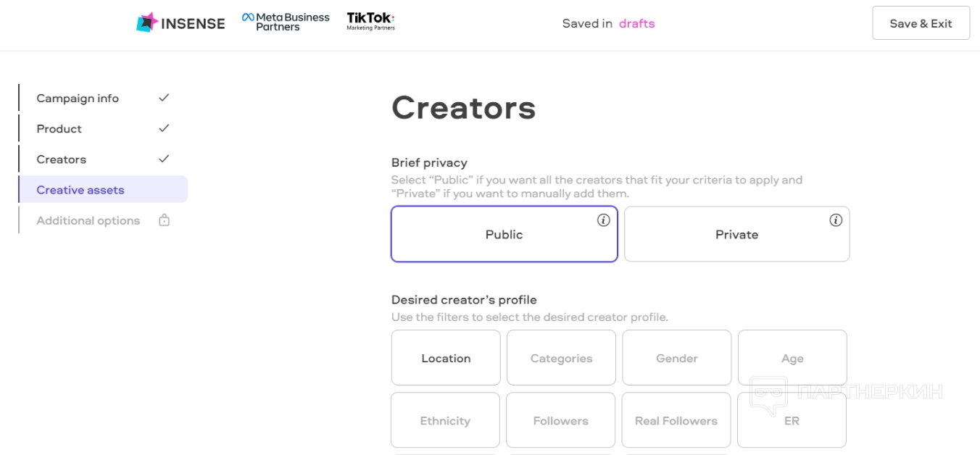Click checkmark icon next to Campaign info
The image size is (980, 455).
164,98
